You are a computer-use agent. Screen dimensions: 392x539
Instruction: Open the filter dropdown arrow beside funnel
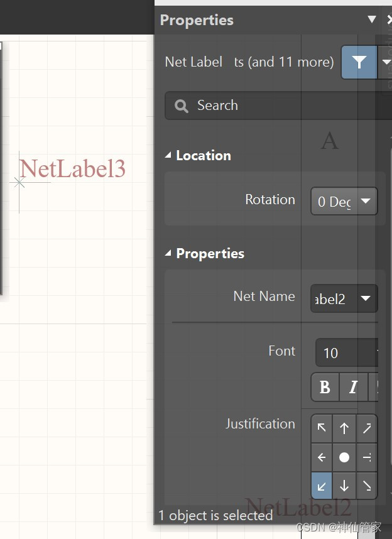pos(386,62)
